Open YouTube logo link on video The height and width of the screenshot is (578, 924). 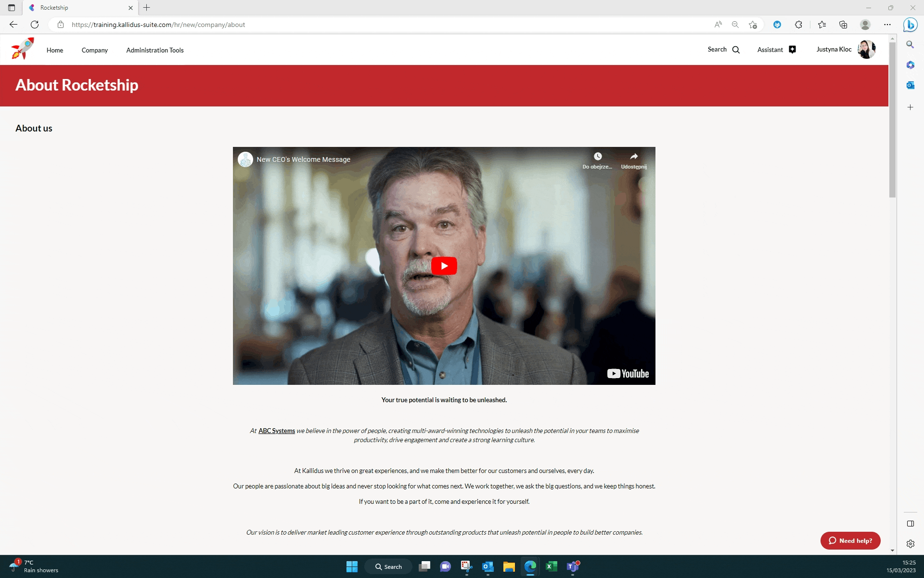628,374
